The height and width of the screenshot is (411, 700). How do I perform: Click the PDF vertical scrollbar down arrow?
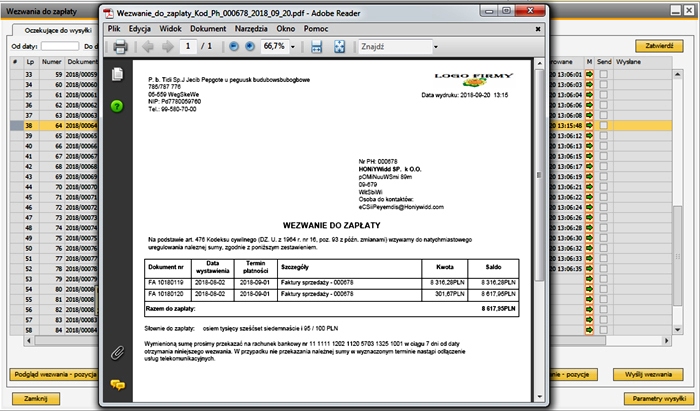(x=540, y=396)
